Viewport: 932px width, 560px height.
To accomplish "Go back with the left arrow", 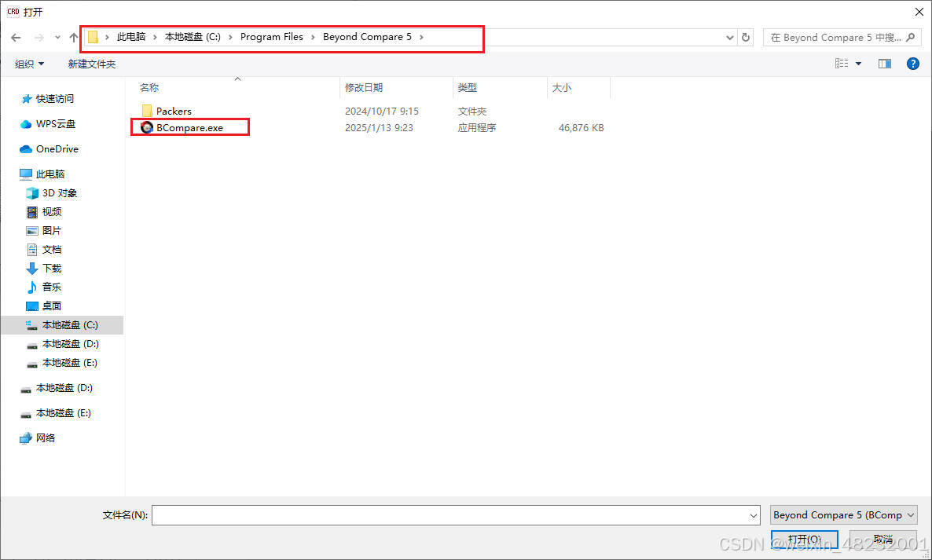I will 16,38.
